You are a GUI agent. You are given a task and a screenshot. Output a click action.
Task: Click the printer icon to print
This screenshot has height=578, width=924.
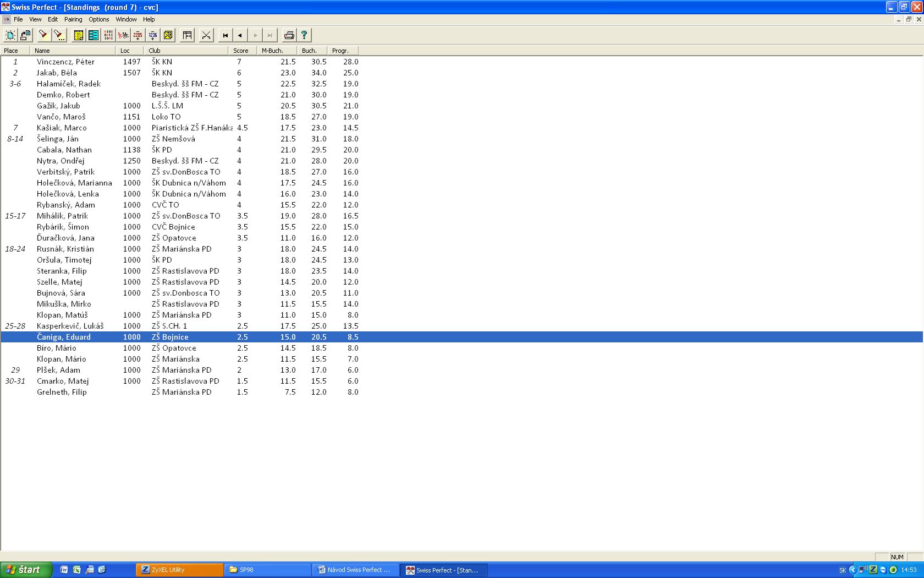point(289,35)
